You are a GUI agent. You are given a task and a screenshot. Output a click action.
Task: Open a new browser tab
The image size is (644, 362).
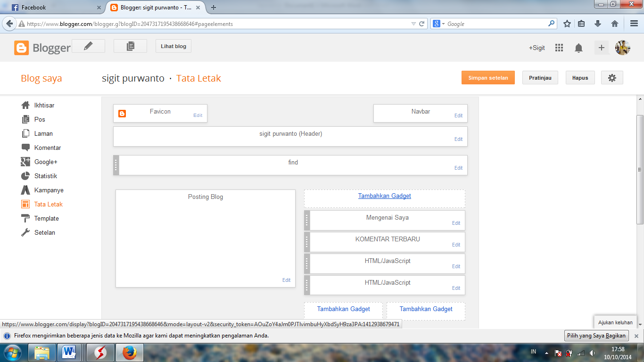214,8
